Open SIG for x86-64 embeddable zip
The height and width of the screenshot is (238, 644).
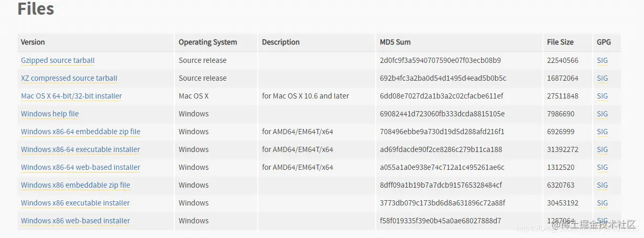click(602, 132)
